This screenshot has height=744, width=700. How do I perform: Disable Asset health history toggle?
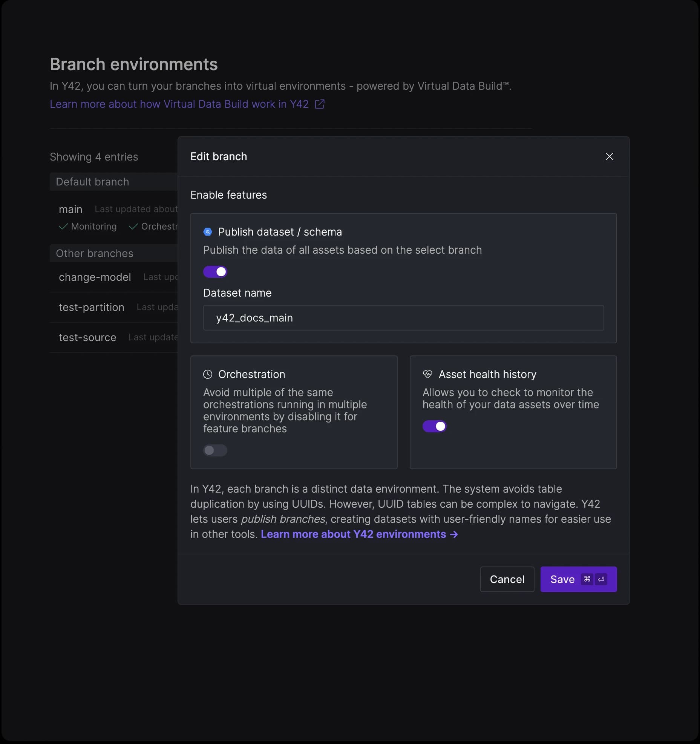[x=434, y=426]
